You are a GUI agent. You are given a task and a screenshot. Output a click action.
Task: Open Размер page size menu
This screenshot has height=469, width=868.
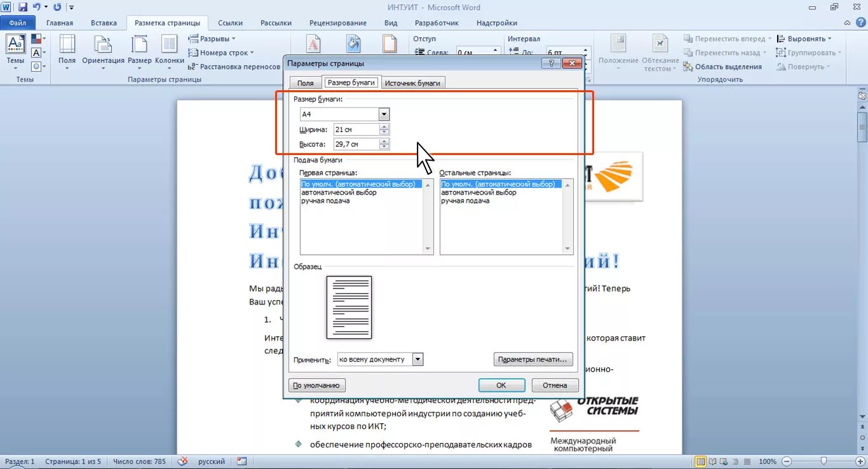tap(139, 52)
